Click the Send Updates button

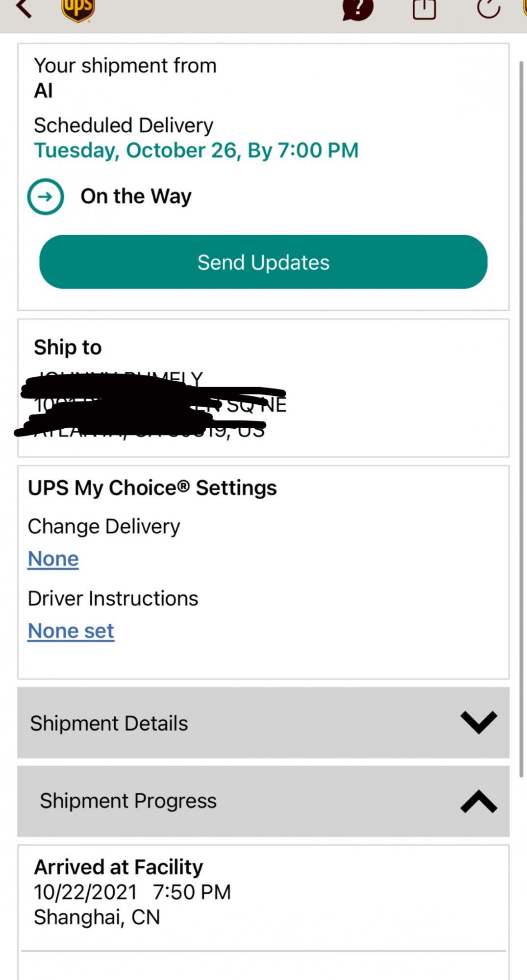point(263,262)
